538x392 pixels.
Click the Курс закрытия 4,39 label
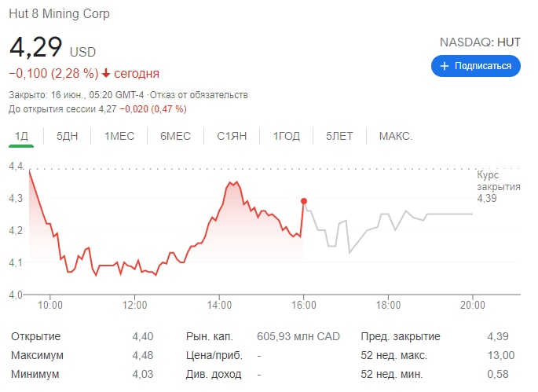(499, 186)
